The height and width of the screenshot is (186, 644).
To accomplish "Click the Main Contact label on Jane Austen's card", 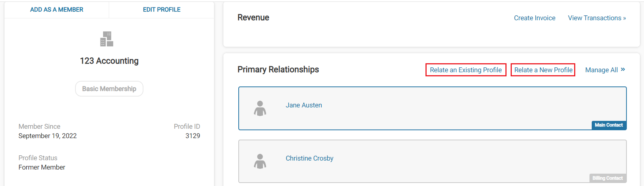I will click(x=609, y=125).
